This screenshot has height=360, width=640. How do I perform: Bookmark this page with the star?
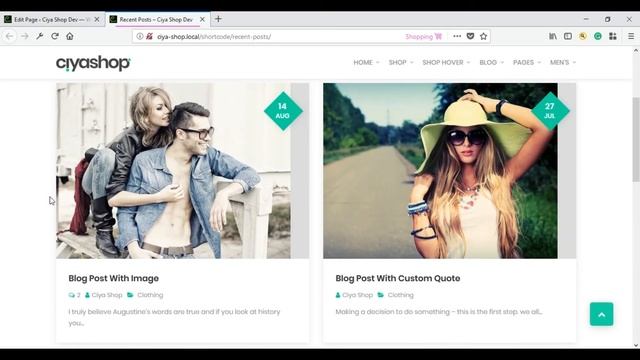[x=484, y=36]
